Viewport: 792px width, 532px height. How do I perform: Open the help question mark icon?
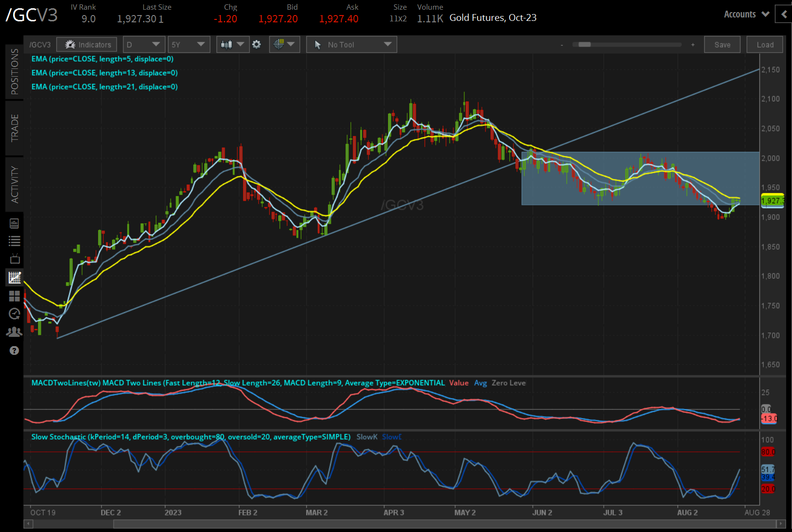click(x=15, y=350)
